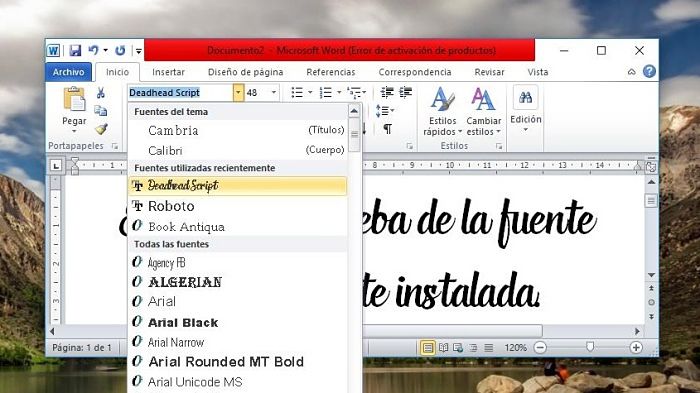Screen dimensions: 700x393
Task: Choose Calibri theme font
Action: [x=237, y=150]
